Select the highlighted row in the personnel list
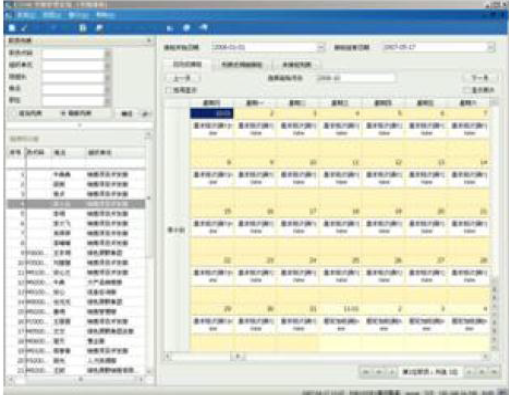The image size is (509, 395). 76,204
